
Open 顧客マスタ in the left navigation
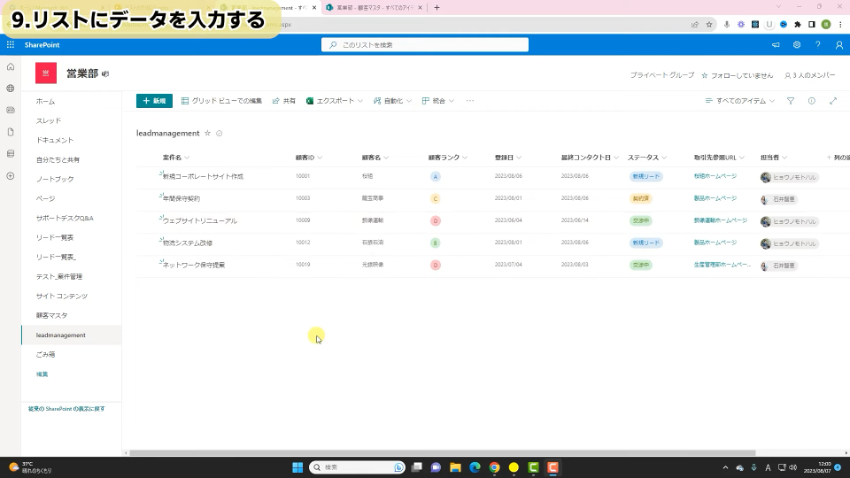pyautogui.click(x=52, y=315)
